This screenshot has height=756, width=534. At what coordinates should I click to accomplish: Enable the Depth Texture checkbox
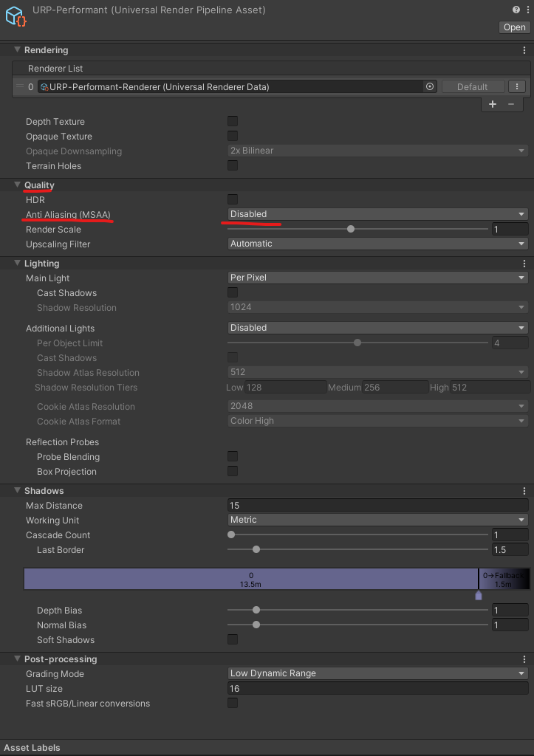232,120
